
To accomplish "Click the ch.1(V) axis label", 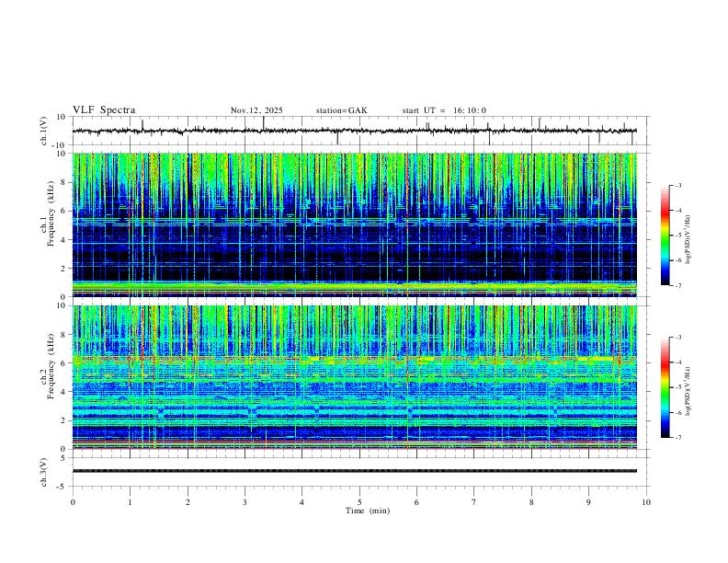I will [44, 131].
